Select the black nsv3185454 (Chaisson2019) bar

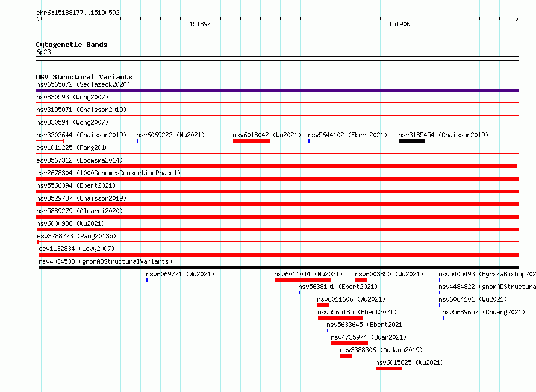412,141
